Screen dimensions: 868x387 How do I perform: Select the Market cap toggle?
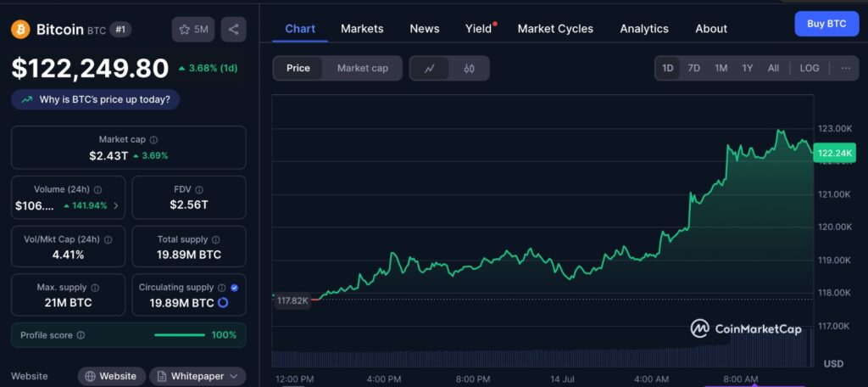click(363, 68)
